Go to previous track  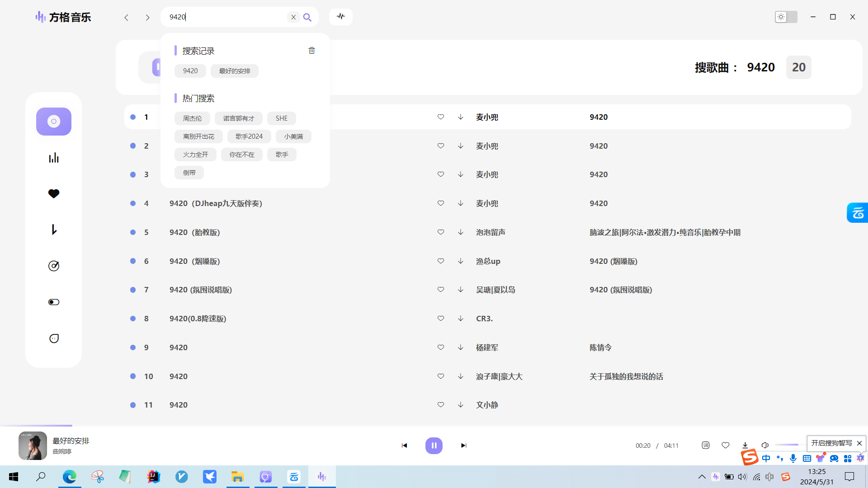coord(404,446)
